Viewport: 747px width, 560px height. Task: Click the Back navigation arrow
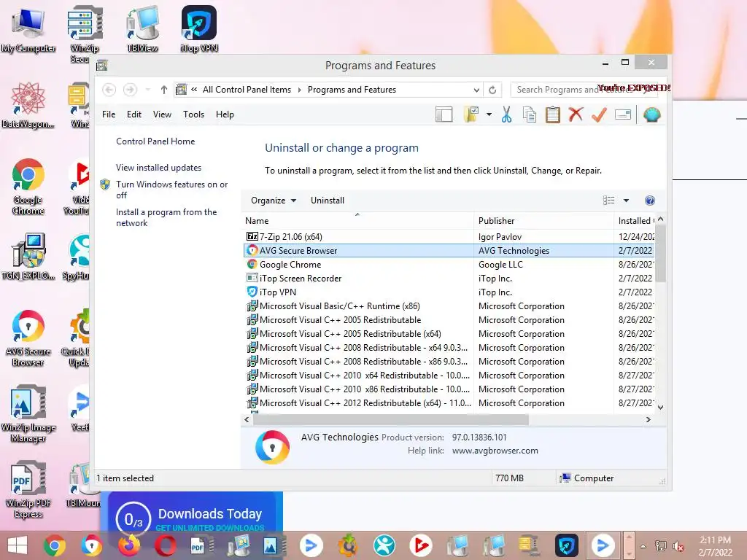click(109, 90)
